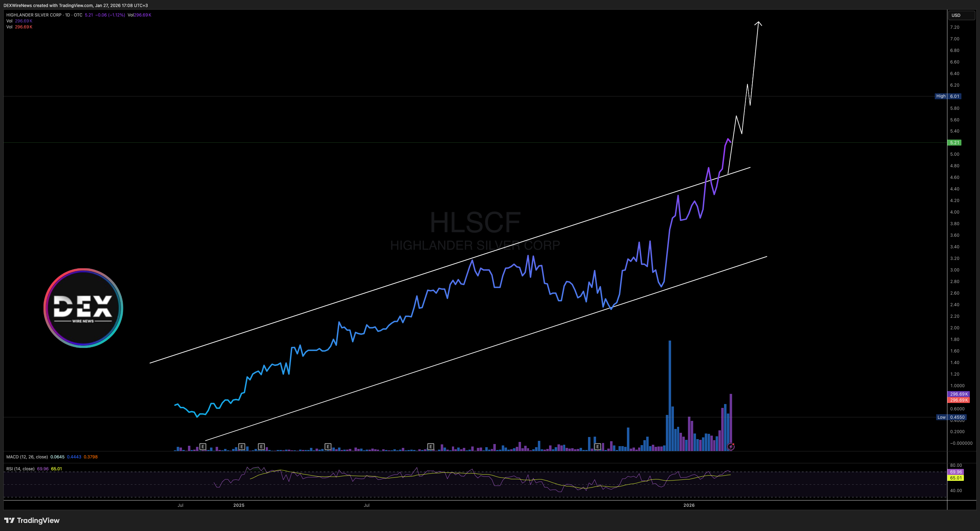
Task: Click the High 6.01 price label
Action: (x=948, y=96)
